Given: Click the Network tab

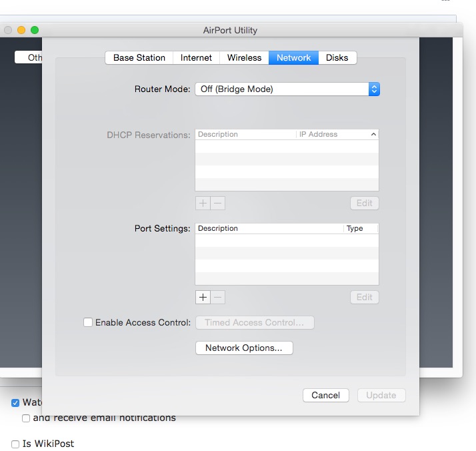Looking at the screenshot, I should pyautogui.click(x=293, y=57).
